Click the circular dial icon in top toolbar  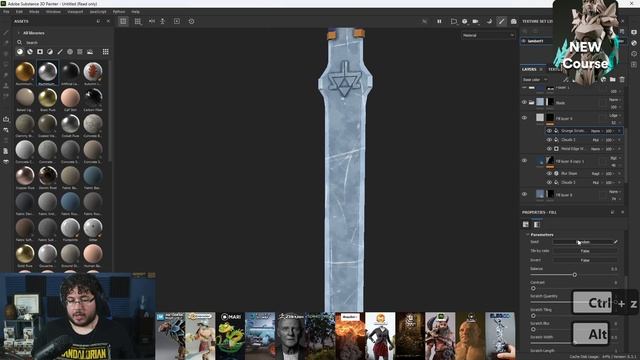191,21
